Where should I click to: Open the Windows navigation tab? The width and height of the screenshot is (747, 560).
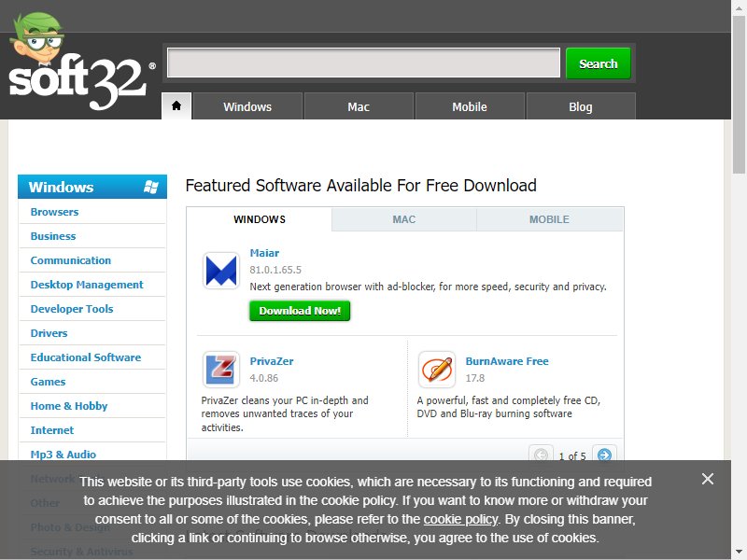pyautogui.click(x=247, y=106)
